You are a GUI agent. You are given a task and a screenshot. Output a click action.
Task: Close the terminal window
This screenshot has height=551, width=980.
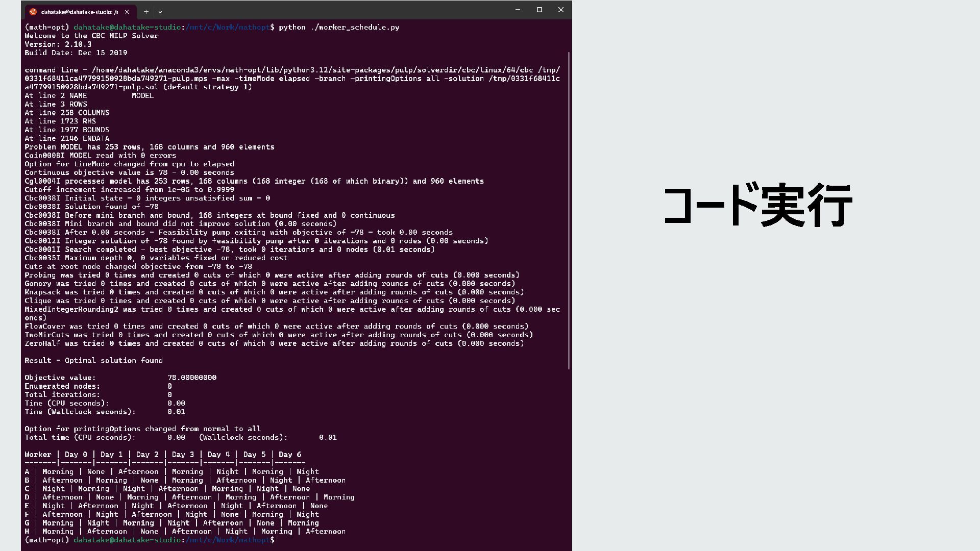(x=560, y=10)
